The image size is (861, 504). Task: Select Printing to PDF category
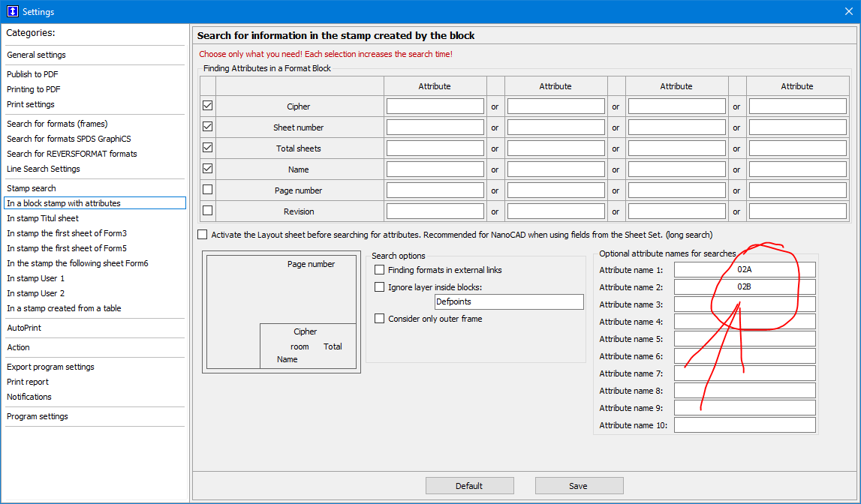point(34,88)
